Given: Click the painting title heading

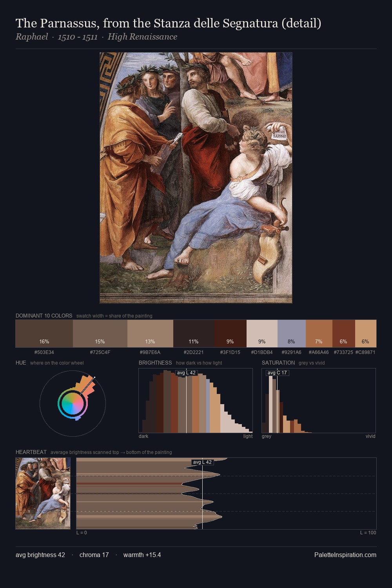Looking at the screenshot, I should (169, 23).
